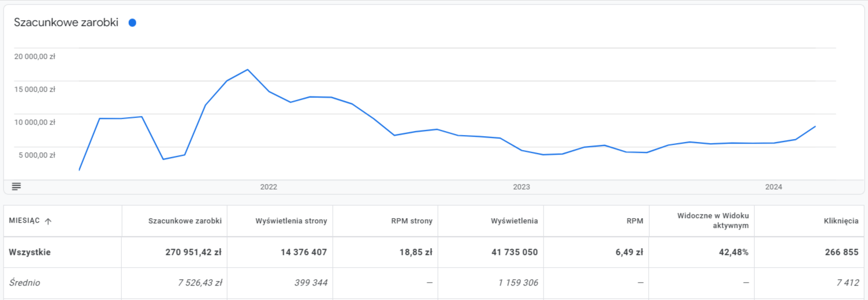Click the 2023 label on the chart timeline
The height and width of the screenshot is (300, 868).
click(521, 187)
